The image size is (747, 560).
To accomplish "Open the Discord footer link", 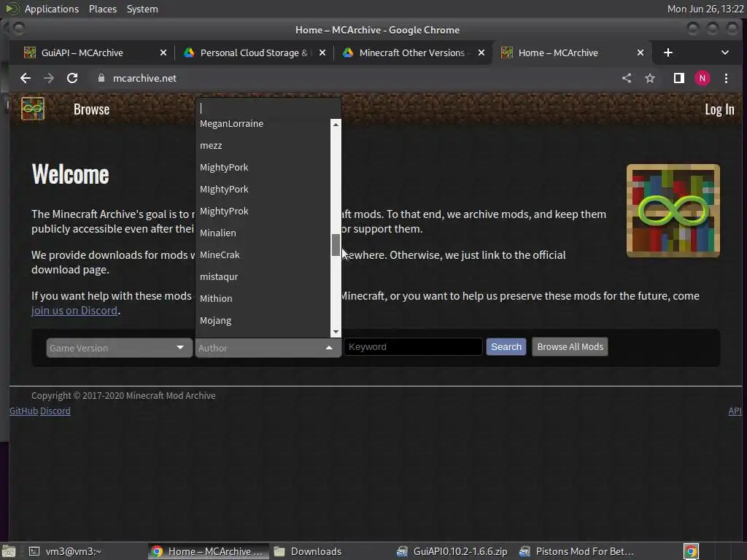I will point(55,411).
